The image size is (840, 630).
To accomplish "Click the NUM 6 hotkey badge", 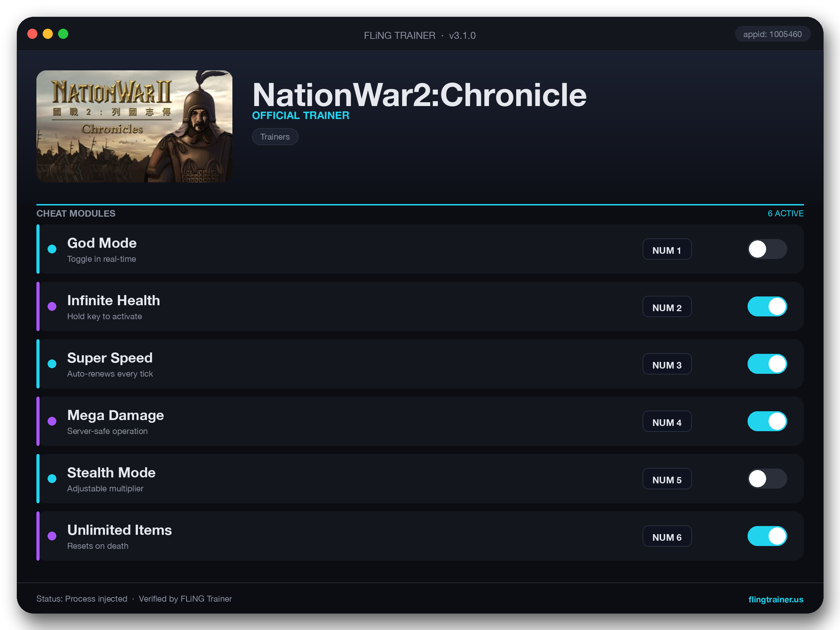I will pos(667,536).
